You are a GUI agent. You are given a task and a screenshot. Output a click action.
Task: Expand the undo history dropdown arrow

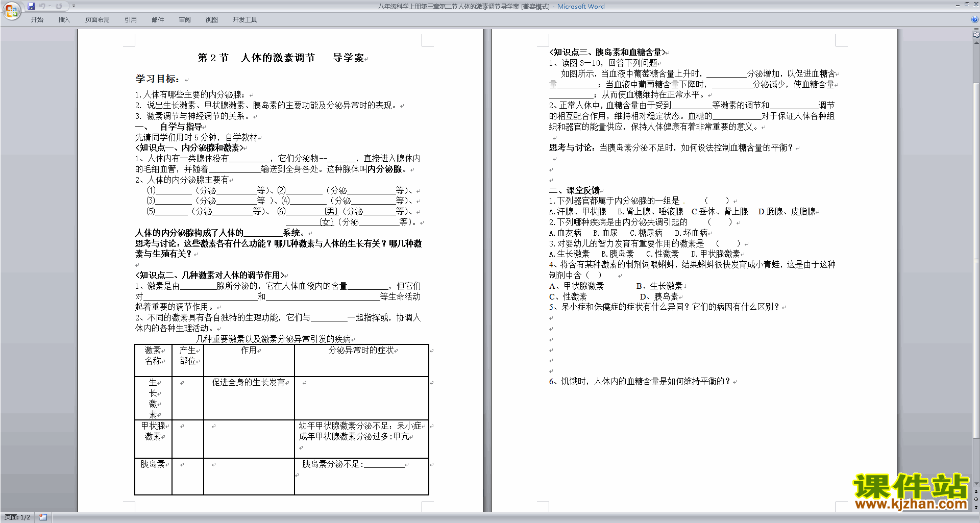click(x=50, y=6)
